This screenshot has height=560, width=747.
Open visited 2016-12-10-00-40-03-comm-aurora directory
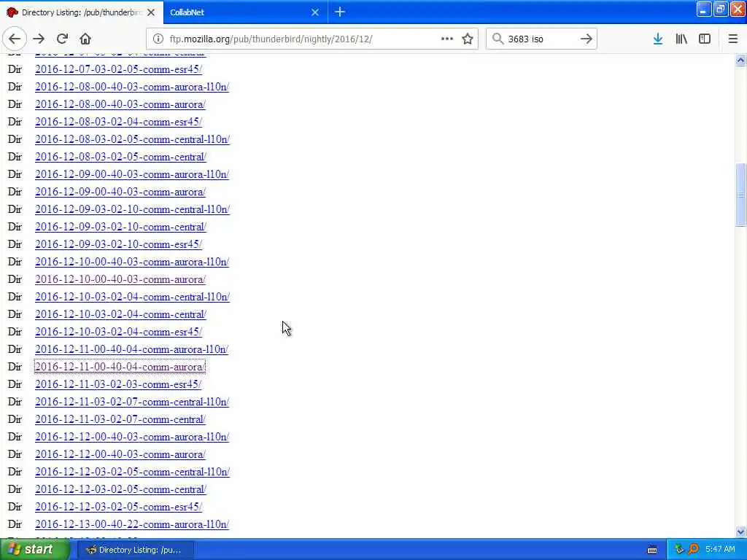tap(120, 279)
